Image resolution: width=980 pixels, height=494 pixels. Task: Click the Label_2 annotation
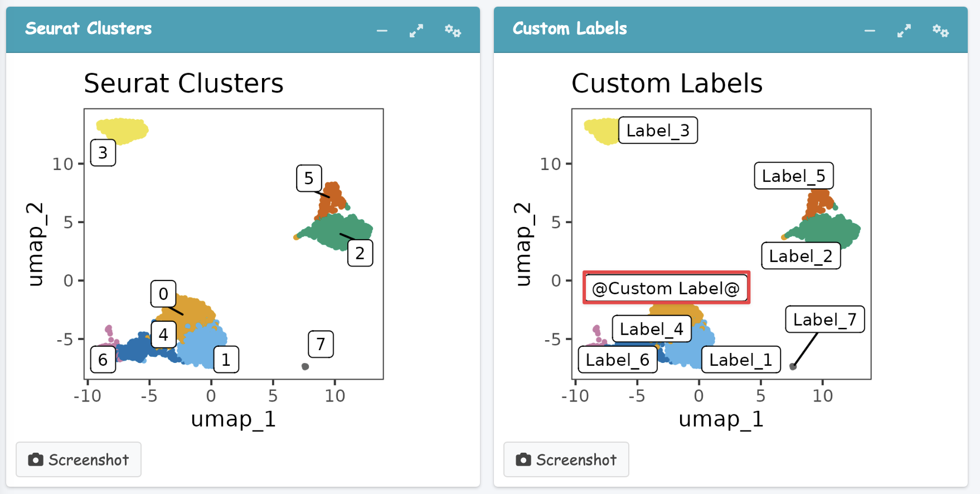coord(801,256)
